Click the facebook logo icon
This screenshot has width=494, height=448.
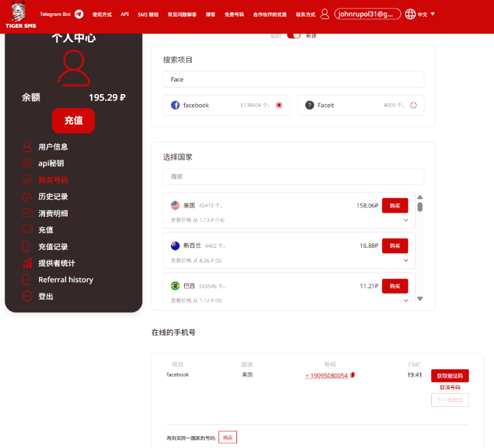(x=175, y=105)
